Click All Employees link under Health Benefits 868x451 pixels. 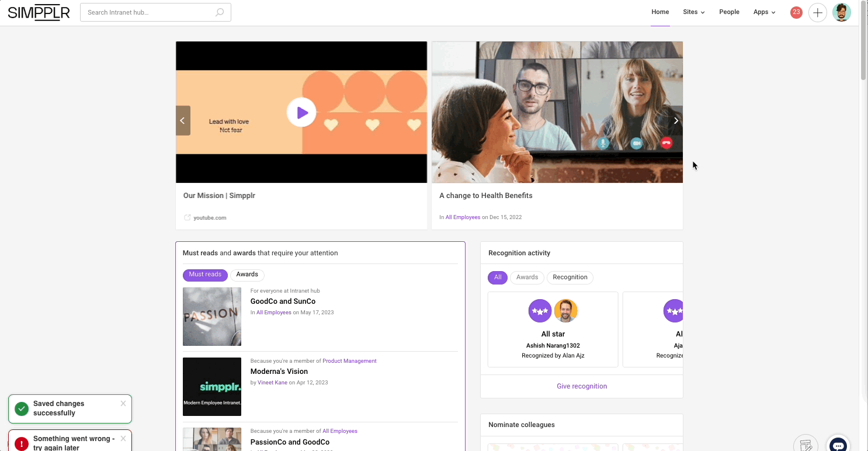click(463, 217)
